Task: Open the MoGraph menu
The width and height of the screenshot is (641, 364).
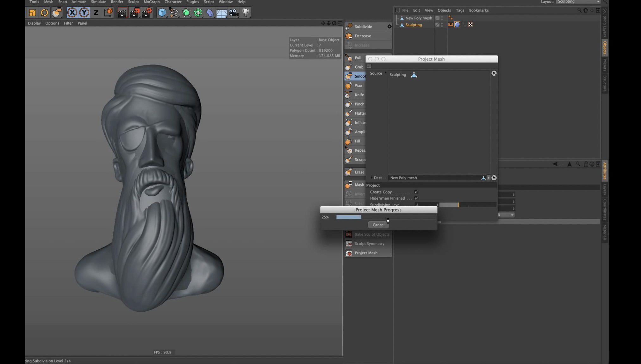Action: [x=152, y=2]
